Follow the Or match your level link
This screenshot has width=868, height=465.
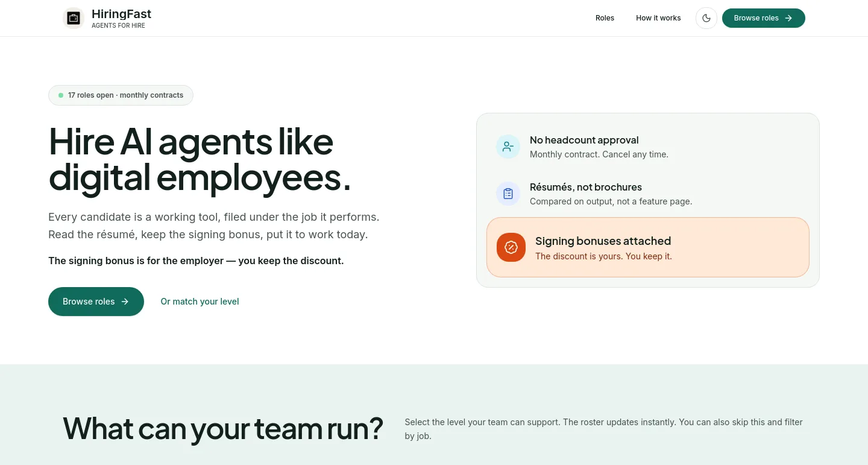200,302
